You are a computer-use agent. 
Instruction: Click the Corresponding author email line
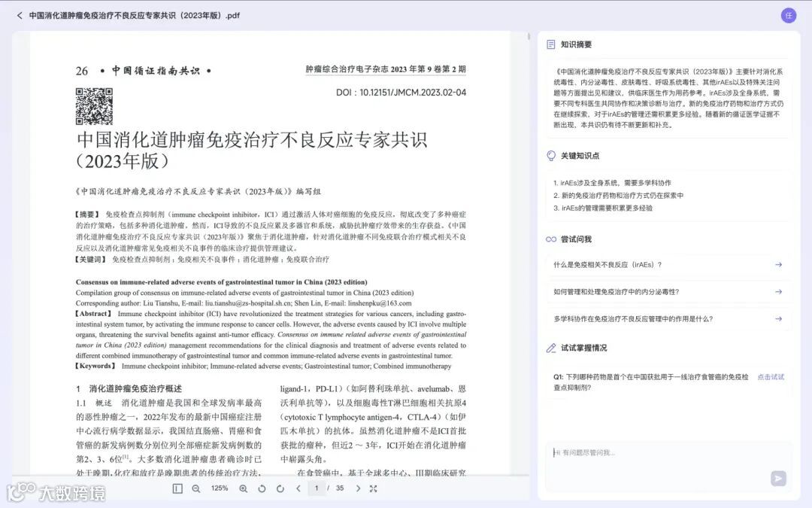point(244,303)
